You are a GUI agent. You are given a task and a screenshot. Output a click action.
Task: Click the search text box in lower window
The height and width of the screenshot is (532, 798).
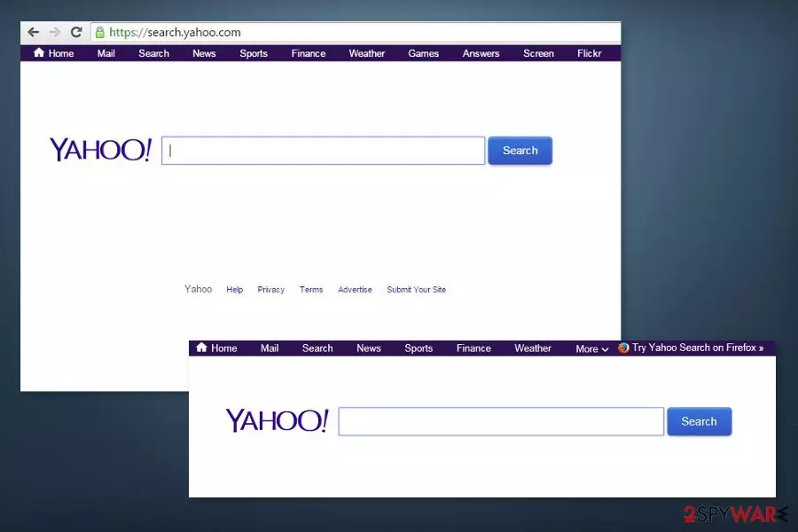(501, 421)
